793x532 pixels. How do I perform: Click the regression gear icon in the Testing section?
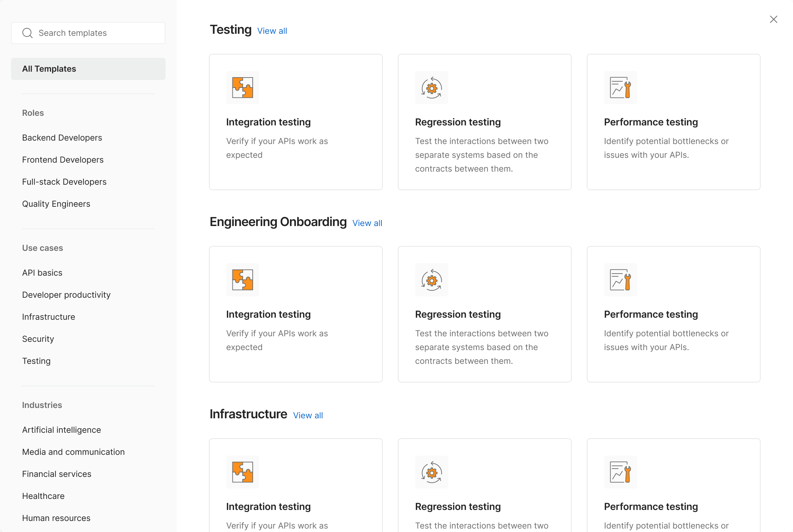[x=431, y=88]
